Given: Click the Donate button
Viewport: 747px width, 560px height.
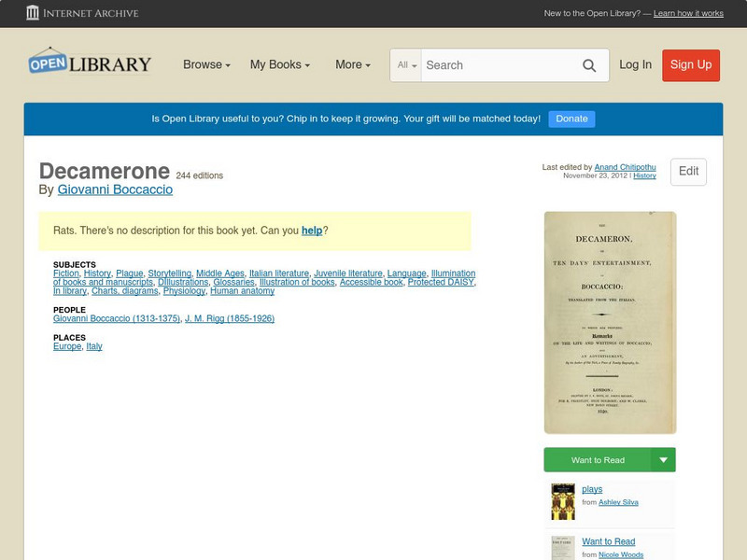Looking at the screenshot, I should pos(571,119).
